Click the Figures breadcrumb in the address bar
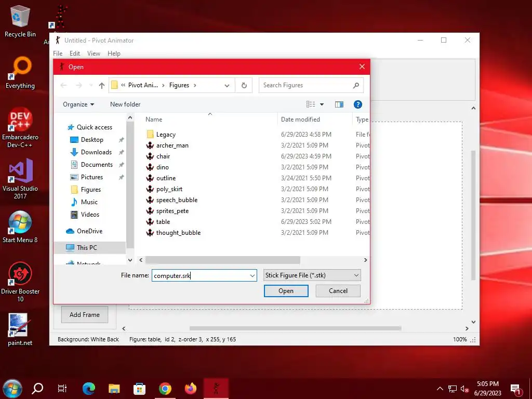 point(179,85)
